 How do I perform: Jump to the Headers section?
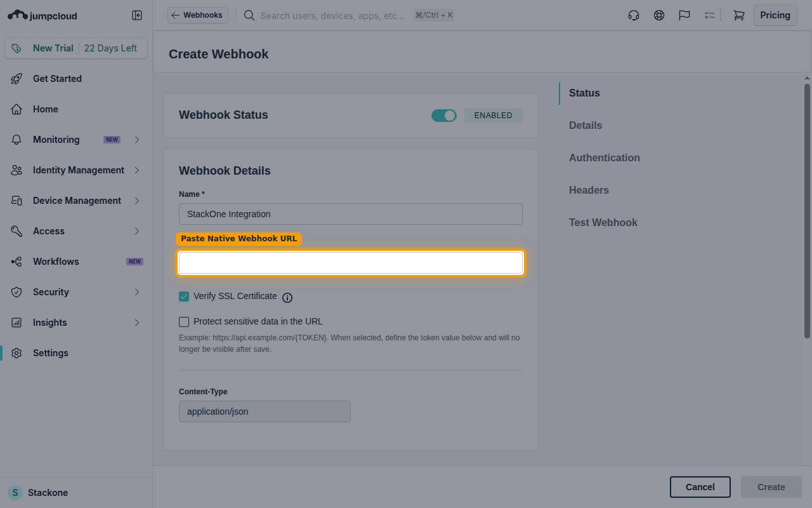[589, 190]
